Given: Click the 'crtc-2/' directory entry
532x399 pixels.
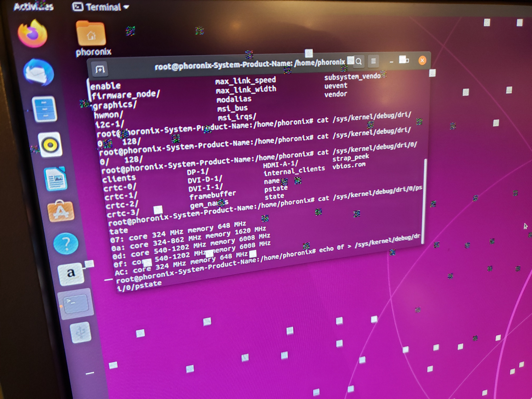Looking at the screenshot, I should [122, 205].
